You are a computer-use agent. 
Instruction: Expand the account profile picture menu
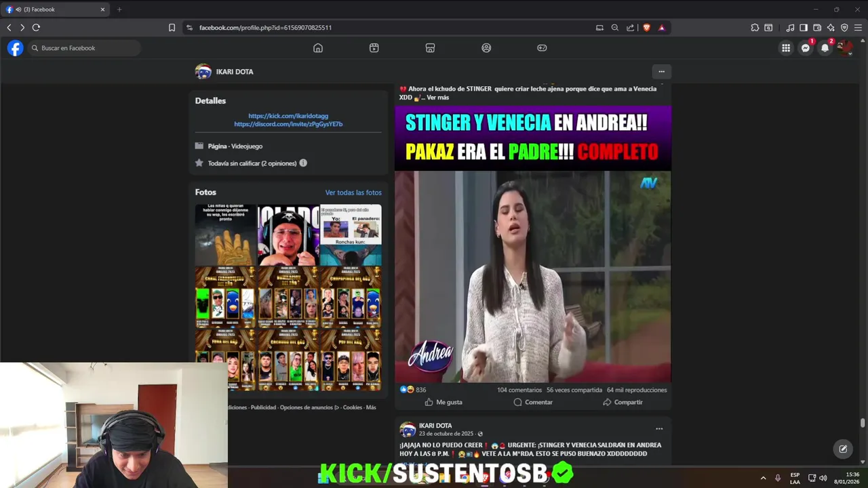click(x=844, y=48)
